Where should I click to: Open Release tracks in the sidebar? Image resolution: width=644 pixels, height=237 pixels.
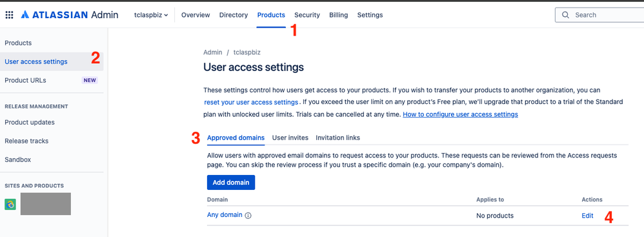pyautogui.click(x=26, y=141)
